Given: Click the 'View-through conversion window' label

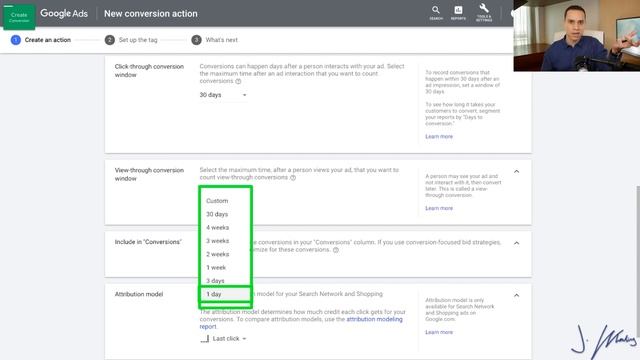Looking at the screenshot, I should click(149, 174).
